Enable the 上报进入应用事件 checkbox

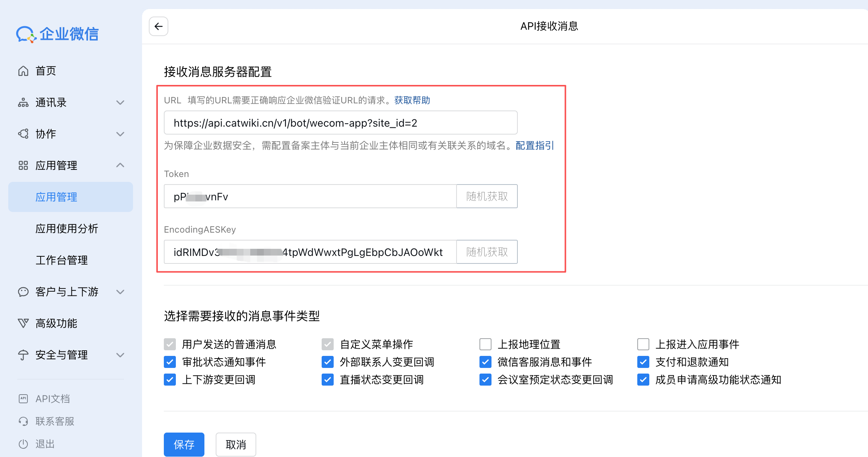pyautogui.click(x=643, y=344)
